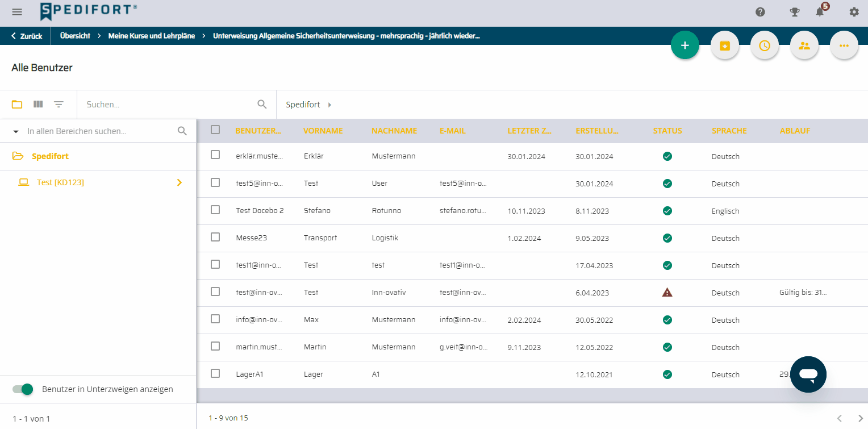868x429 pixels.
Task: Go to Meine Kurse und Lehrpläne breadcrumb
Action: click(x=152, y=36)
